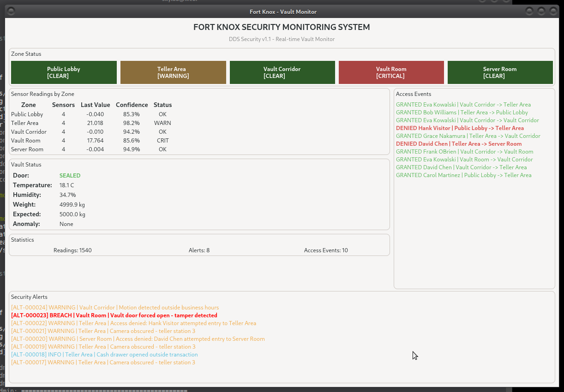Click the DENIED Hank Visitor access event

pyautogui.click(x=460, y=128)
